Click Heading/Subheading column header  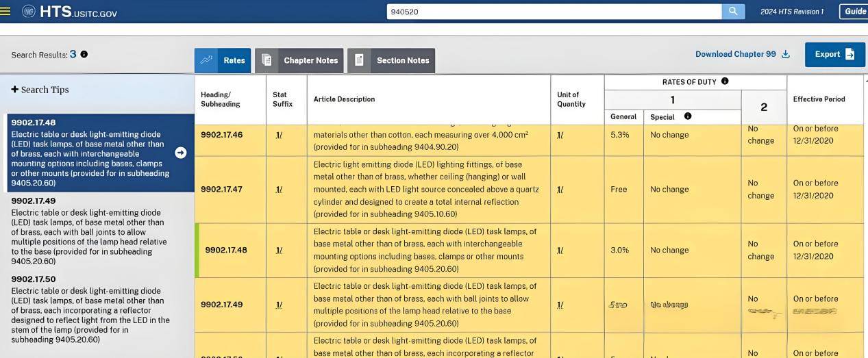(x=220, y=99)
